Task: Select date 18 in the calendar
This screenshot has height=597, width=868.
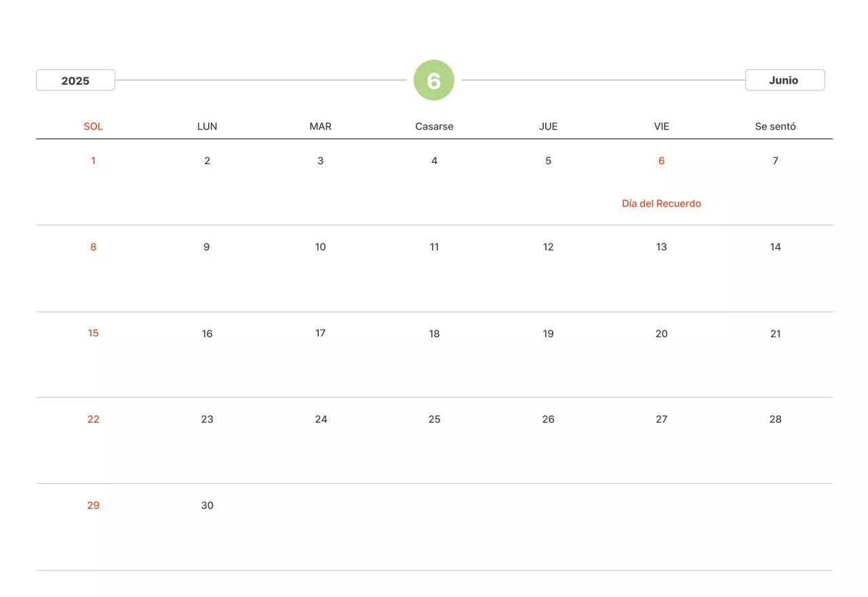Action: click(x=434, y=333)
